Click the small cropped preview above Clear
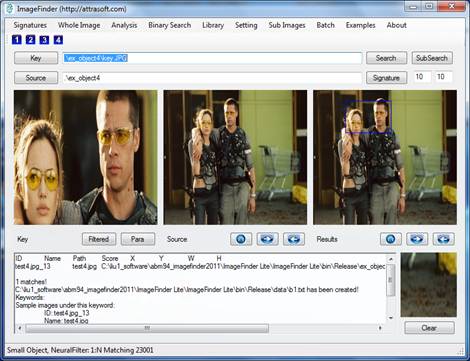470x361 pixels. tap(429, 285)
